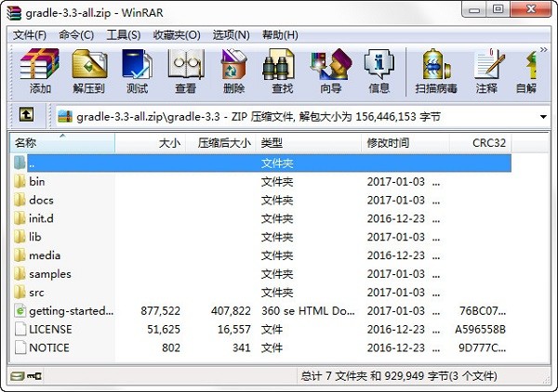Viewport: 558px width, 392px height.
Task: Click the 解压到 (Extract to) toolbar icon
Action: [89, 72]
